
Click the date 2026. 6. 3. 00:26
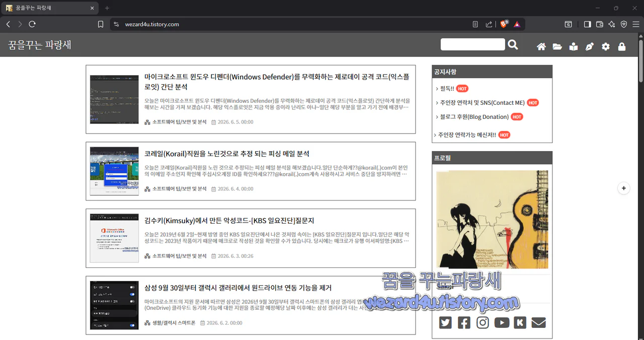(235, 256)
